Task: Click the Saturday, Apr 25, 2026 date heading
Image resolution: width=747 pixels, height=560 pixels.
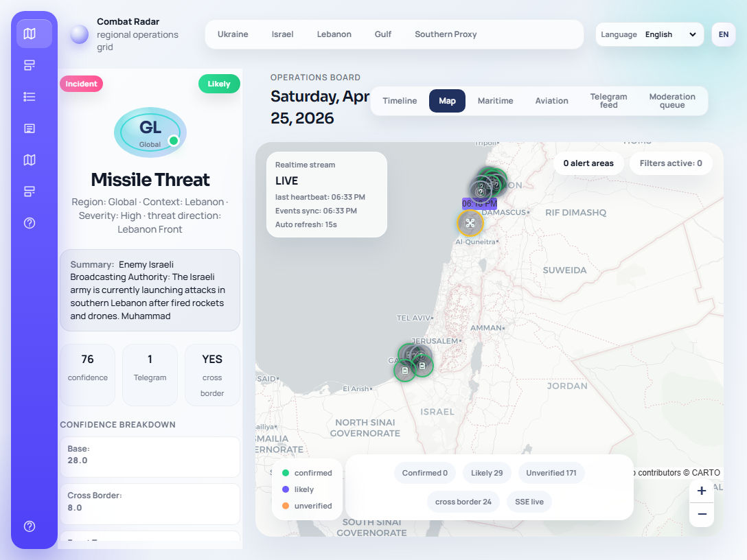Action: point(320,107)
